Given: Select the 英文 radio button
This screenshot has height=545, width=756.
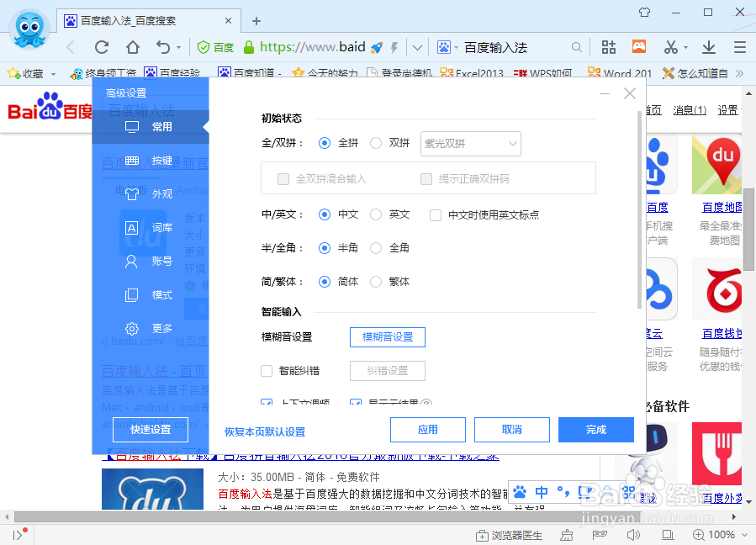Looking at the screenshot, I should pyautogui.click(x=376, y=214).
